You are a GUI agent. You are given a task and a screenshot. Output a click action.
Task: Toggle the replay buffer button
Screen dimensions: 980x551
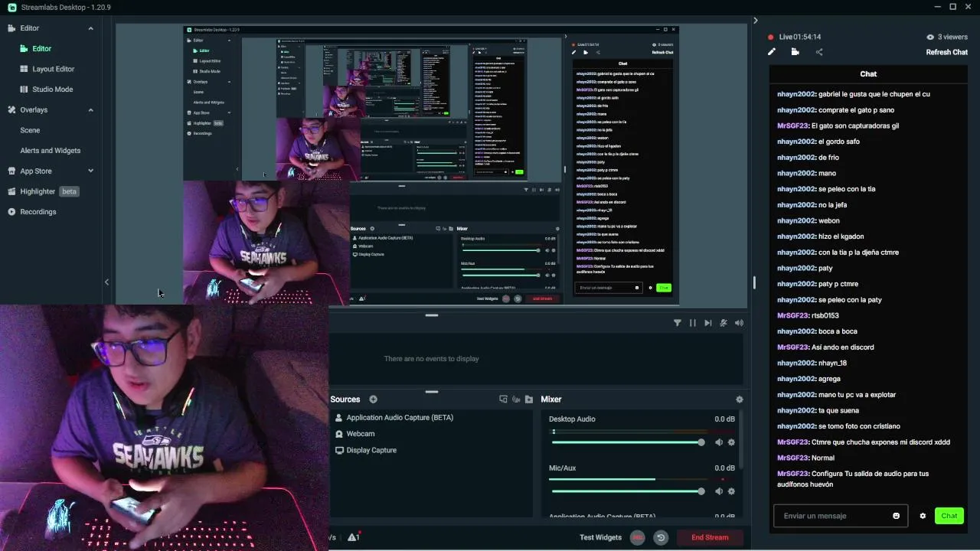click(661, 537)
